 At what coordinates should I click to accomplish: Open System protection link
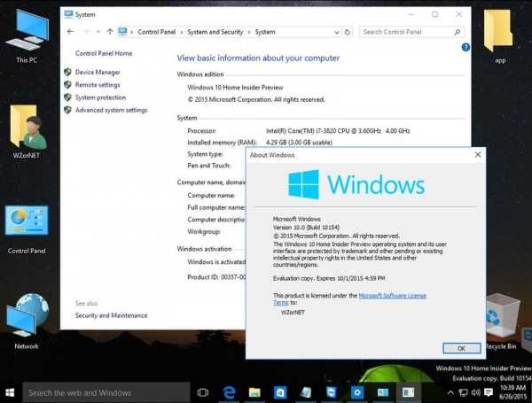(100, 97)
